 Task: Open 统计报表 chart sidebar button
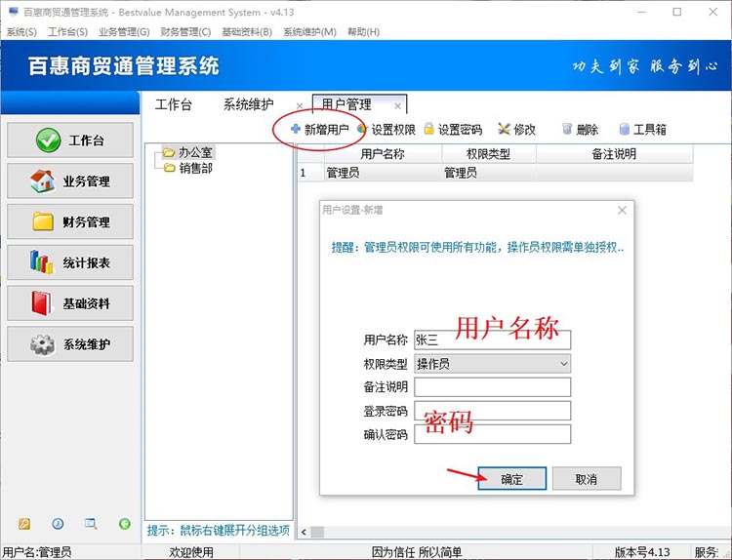click(70, 262)
